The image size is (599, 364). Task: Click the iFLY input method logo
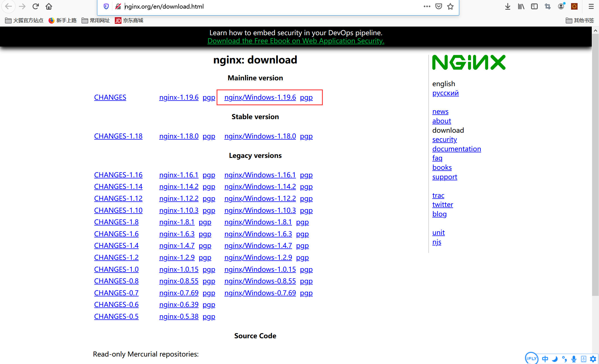531,358
